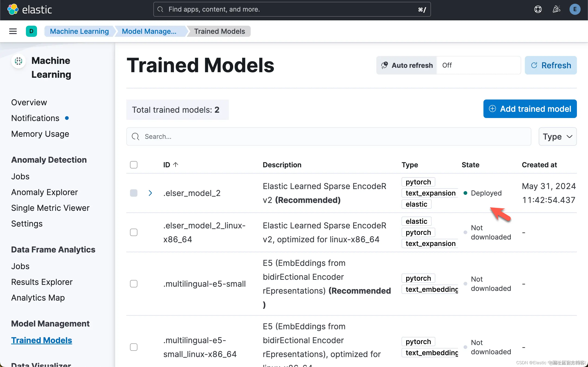Open the Type filter dropdown
This screenshot has height=367, width=588.
pyautogui.click(x=557, y=137)
